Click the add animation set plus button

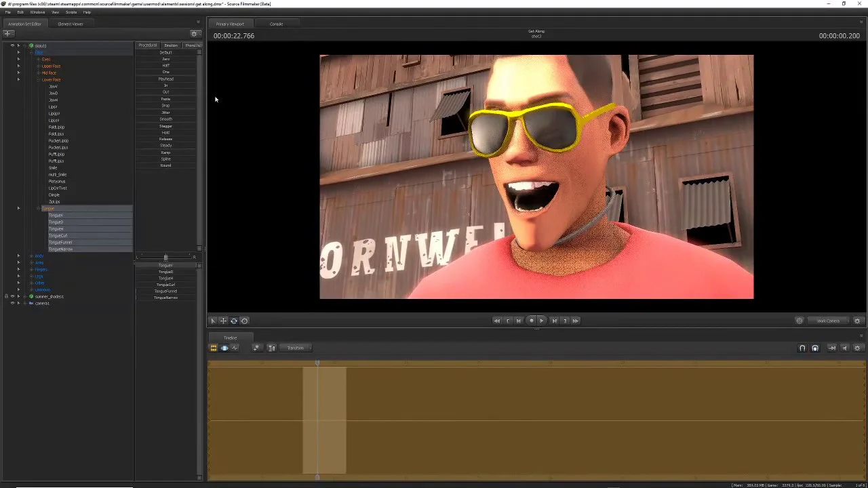[7, 34]
